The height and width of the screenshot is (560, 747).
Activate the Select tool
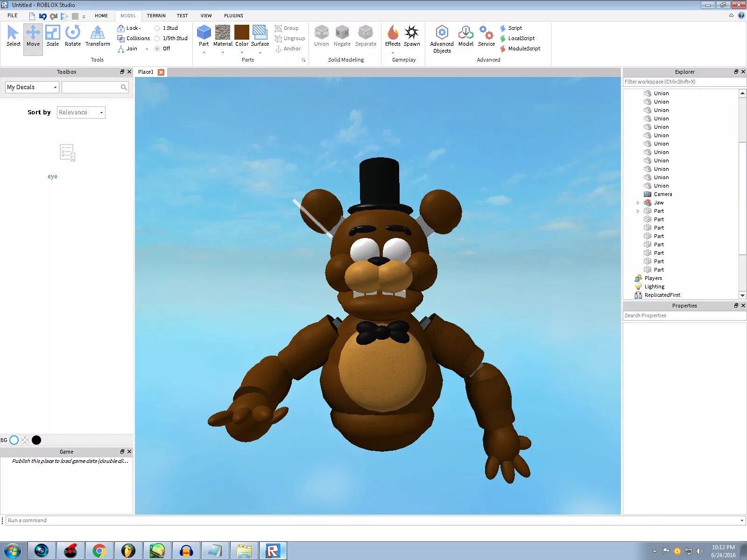point(13,36)
